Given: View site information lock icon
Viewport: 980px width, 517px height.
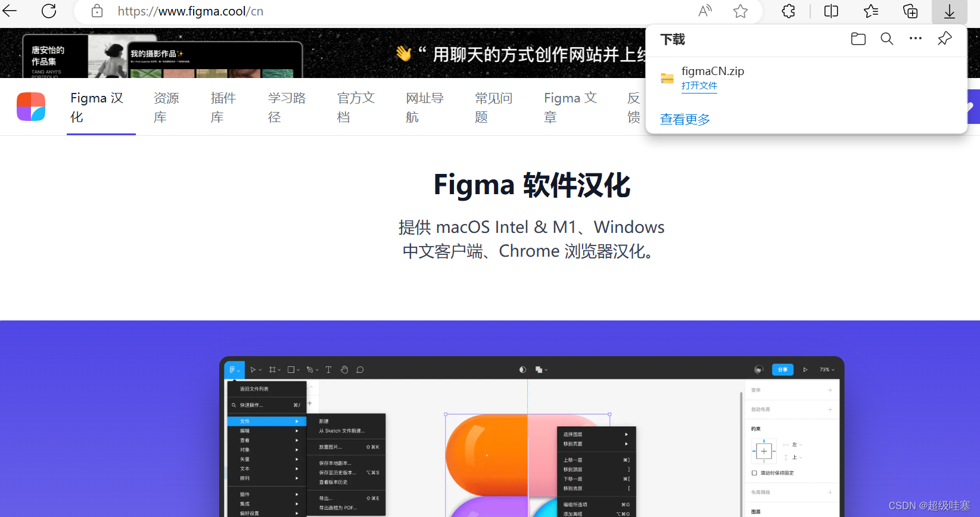Looking at the screenshot, I should (x=97, y=11).
